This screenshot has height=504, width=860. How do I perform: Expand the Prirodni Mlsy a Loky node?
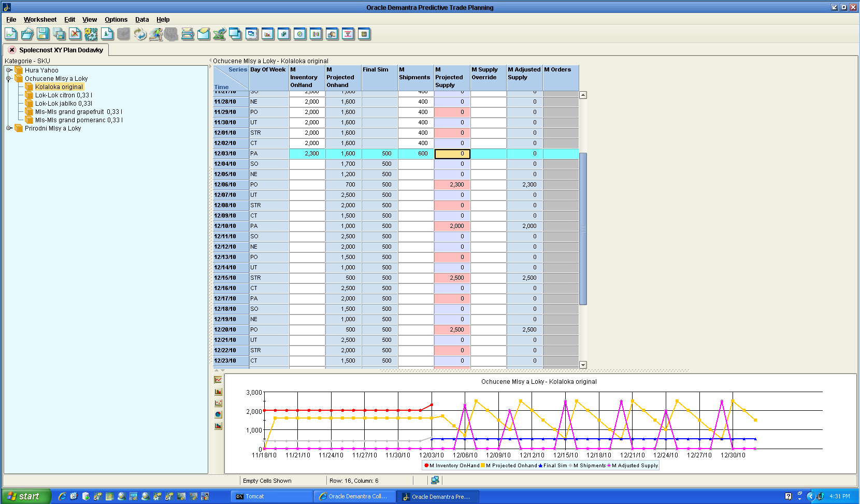[x=9, y=128]
